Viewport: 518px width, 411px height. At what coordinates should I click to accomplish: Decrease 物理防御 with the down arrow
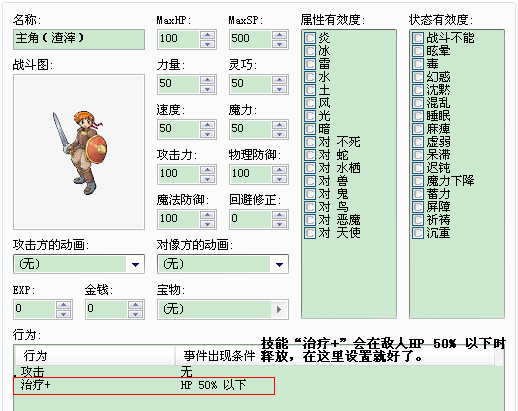(279, 179)
